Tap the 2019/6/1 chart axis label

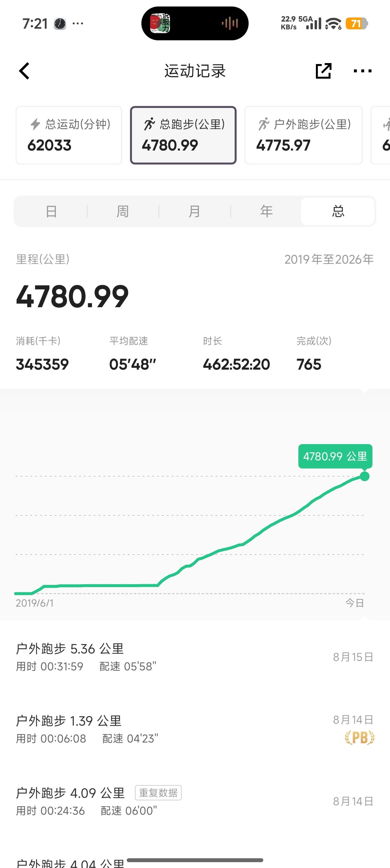point(35,603)
